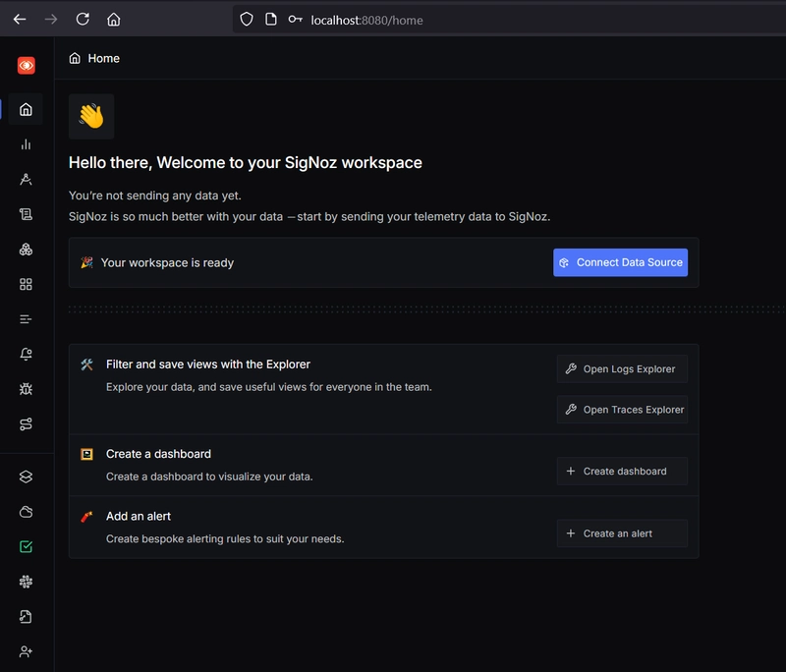
Task: Click the browser home button
Action: pyautogui.click(x=114, y=20)
